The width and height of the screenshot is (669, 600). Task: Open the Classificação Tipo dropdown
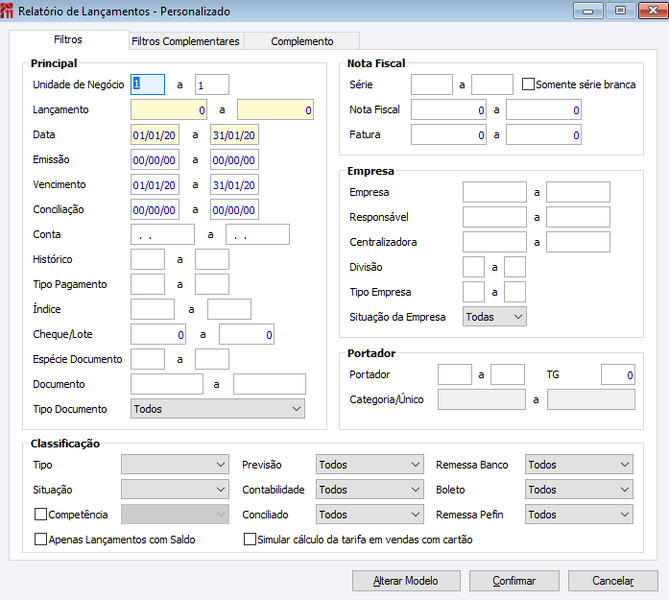pyautogui.click(x=175, y=464)
